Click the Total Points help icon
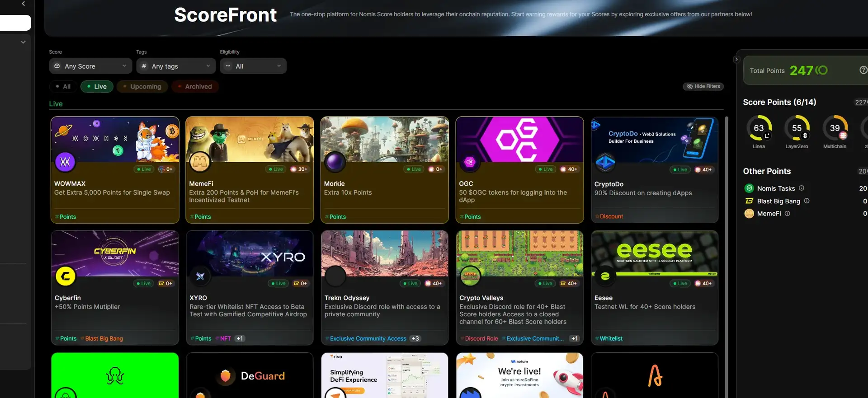Image resolution: width=868 pixels, height=398 pixels. pos(863,70)
